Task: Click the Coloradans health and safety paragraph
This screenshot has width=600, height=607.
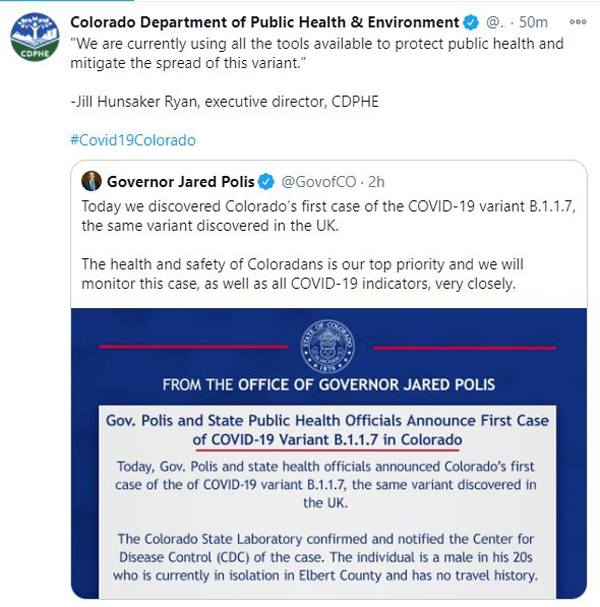Action: pyautogui.click(x=302, y=274)
